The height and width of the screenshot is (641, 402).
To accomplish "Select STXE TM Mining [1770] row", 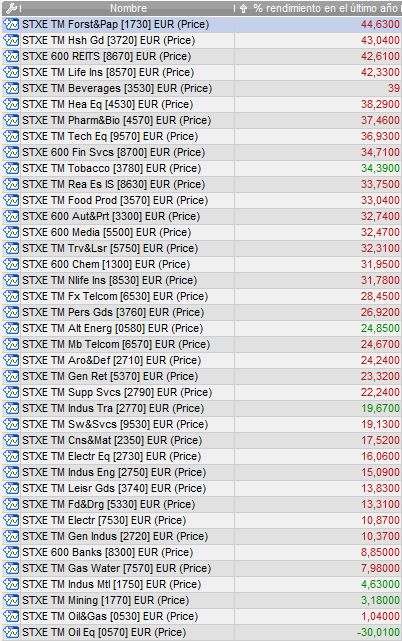I will tap(201, 601).
